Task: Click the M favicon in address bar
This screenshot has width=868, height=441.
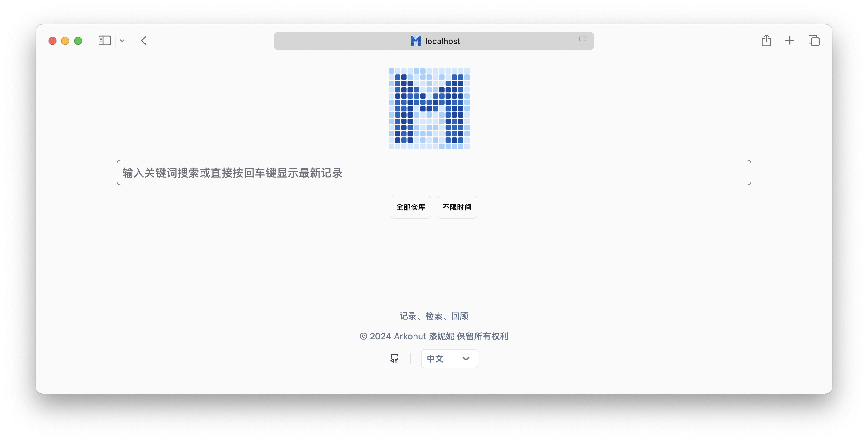Action: [415, 41]
